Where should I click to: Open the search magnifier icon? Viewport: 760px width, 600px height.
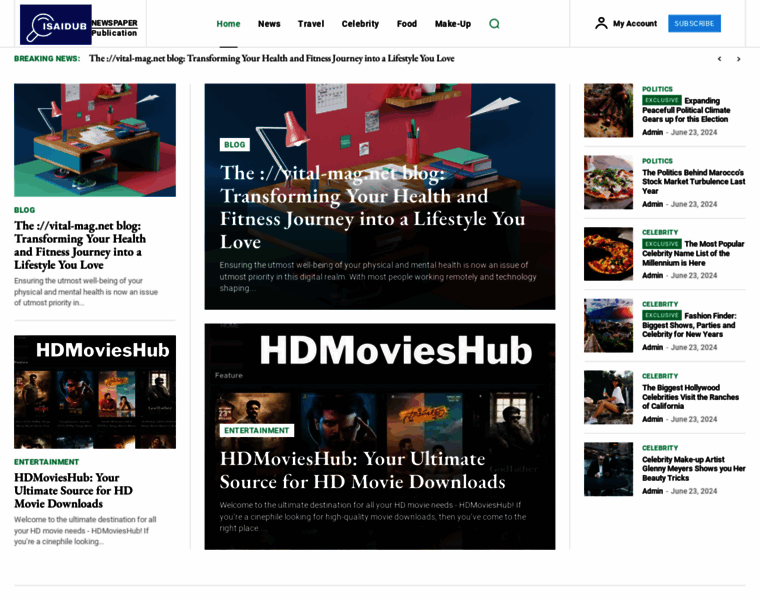pos(494,24)
